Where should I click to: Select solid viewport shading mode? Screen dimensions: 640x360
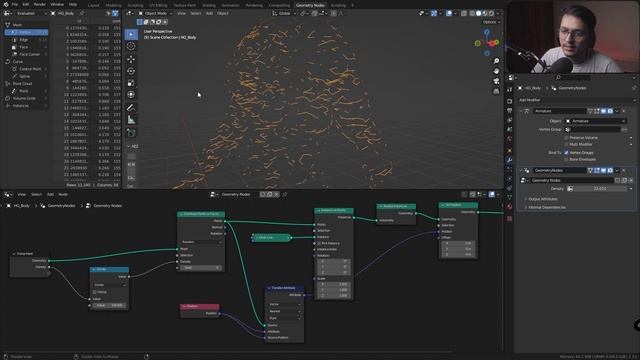pos(479,13)
